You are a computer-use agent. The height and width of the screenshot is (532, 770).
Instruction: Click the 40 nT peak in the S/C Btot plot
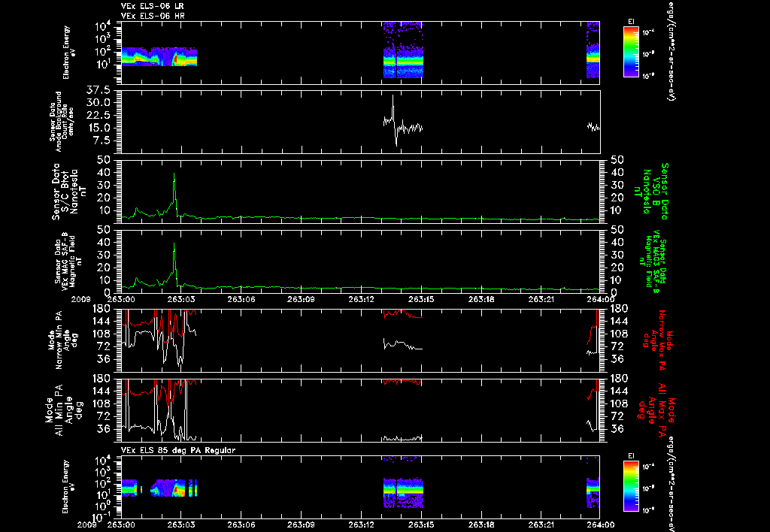[x=174, y=176]
